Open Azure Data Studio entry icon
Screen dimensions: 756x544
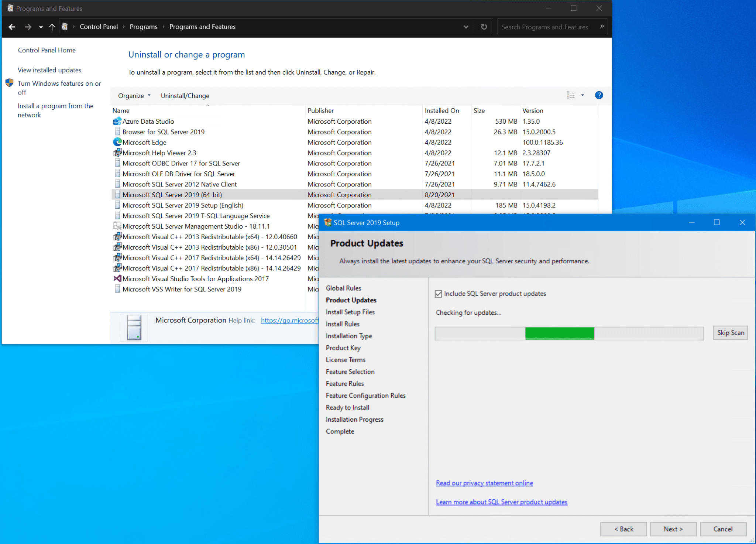click(x=117, y=121)
